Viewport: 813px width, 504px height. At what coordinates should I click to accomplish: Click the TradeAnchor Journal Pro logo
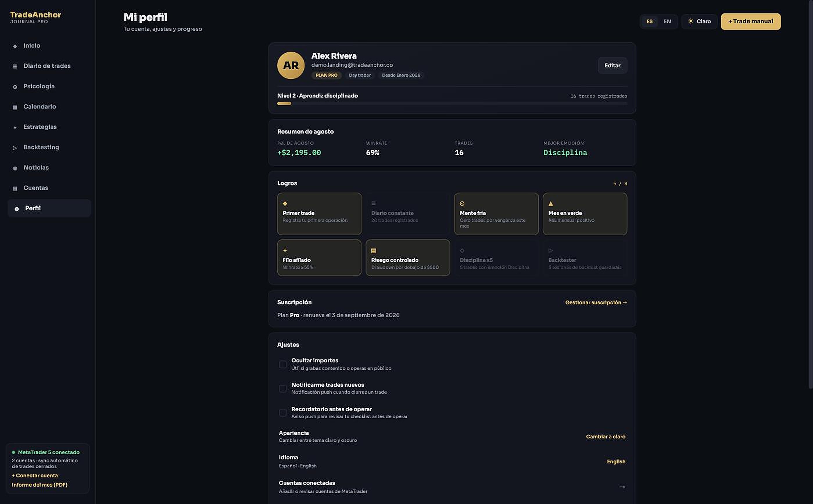click(x=35, y=17)
